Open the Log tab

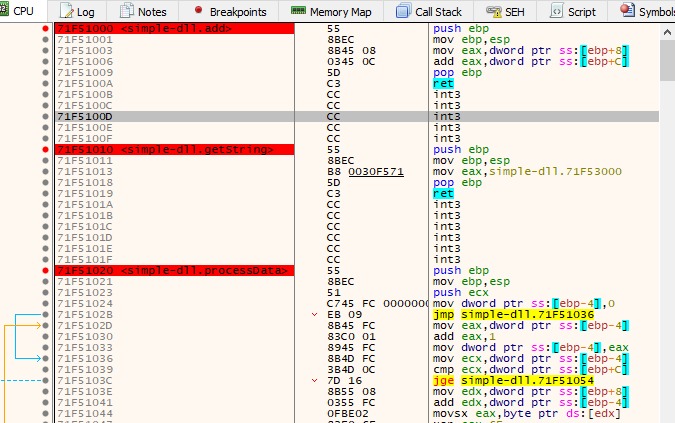pos(77,11)
